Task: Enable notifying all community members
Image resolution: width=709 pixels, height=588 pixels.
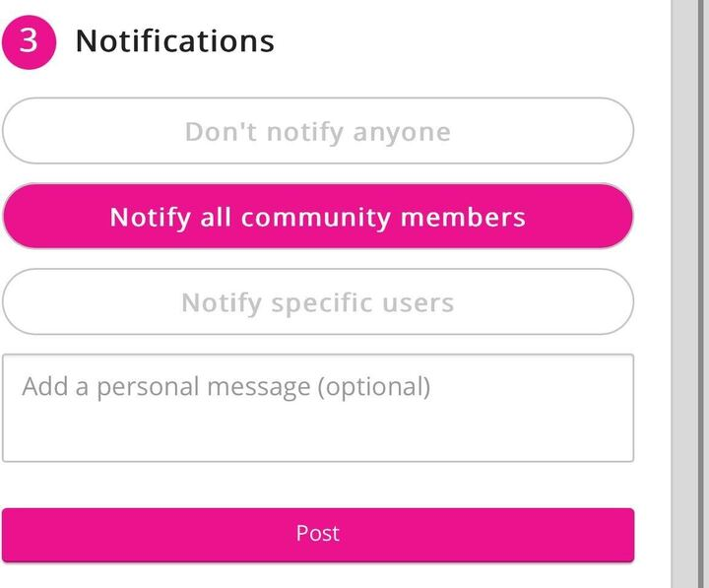Action: (x=317, y=217)
